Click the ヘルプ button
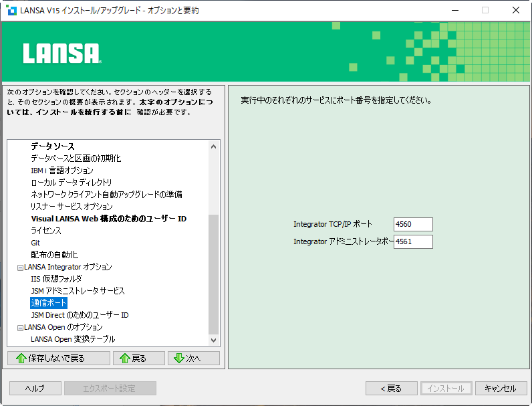Viewport: 532px width, 406px height. [x=35, y=389]
